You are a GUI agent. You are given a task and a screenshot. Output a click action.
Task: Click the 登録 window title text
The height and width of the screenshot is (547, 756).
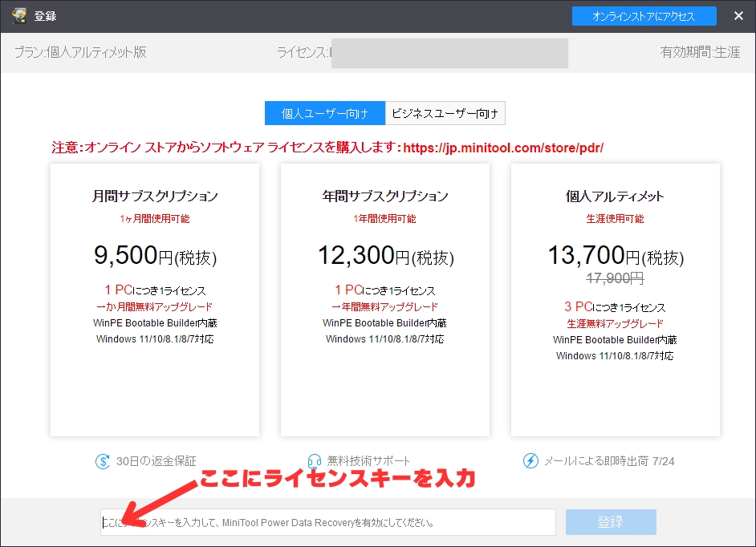pyautogui.click(x=45, y=16)
